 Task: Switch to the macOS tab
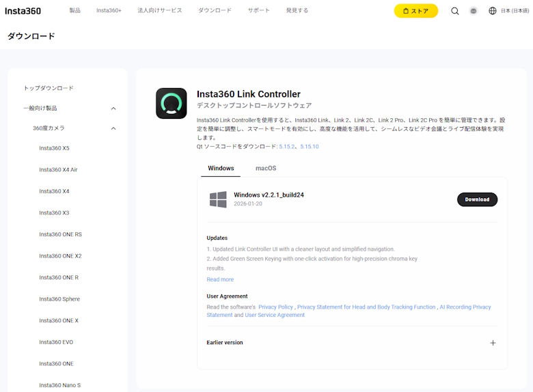(266, 168)
